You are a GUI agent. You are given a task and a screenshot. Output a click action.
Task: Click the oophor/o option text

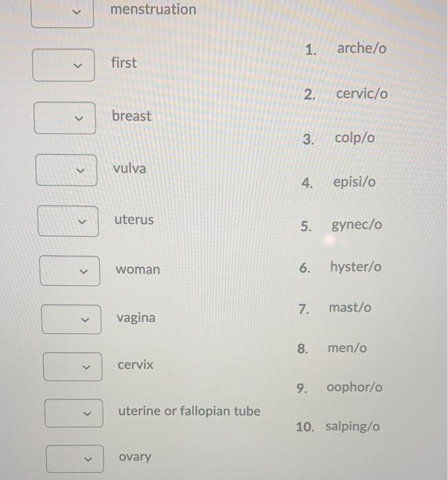pos(355,387)
